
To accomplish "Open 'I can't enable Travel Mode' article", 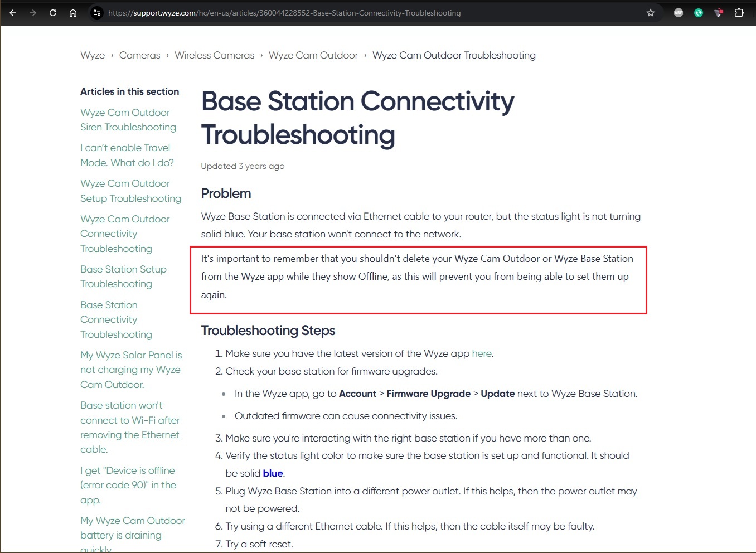I will (127, 155).
